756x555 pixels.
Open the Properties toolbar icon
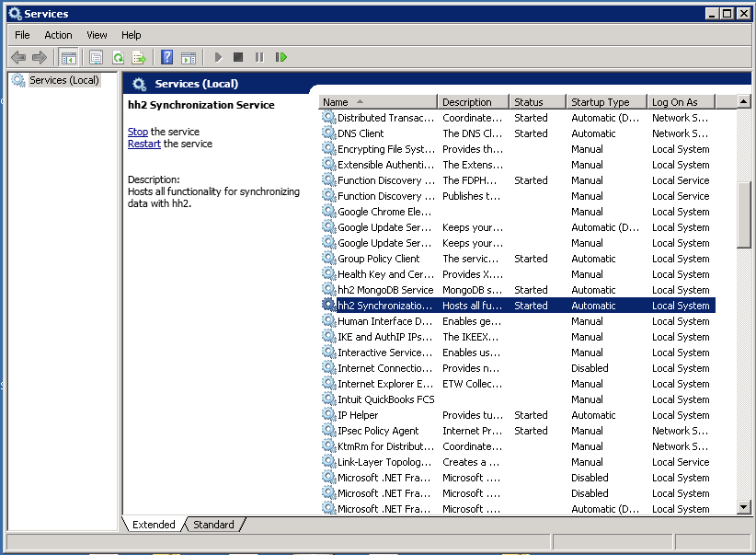[x=96, y=57]
